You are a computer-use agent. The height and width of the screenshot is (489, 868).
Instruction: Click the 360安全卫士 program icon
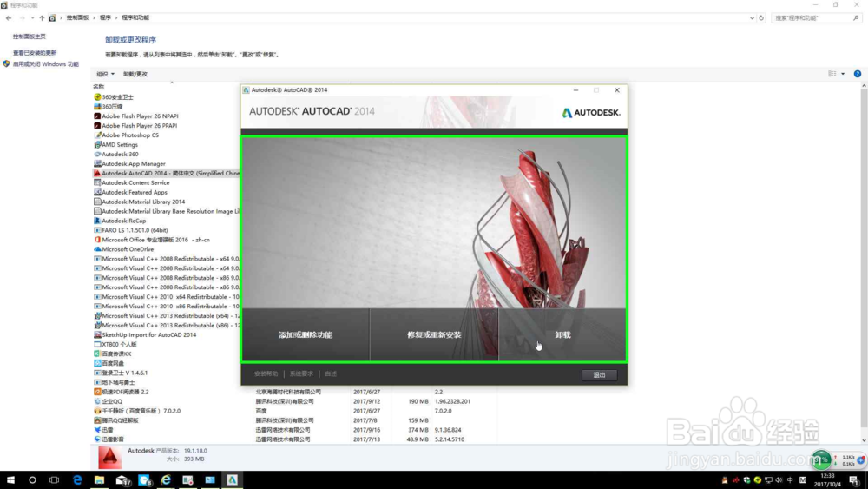click(97, 97)
